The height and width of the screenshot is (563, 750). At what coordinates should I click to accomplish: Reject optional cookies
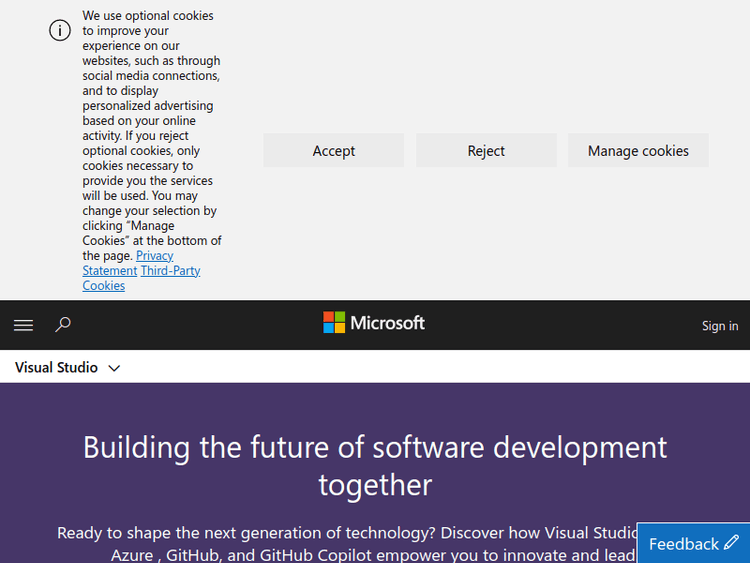(486, 151)
